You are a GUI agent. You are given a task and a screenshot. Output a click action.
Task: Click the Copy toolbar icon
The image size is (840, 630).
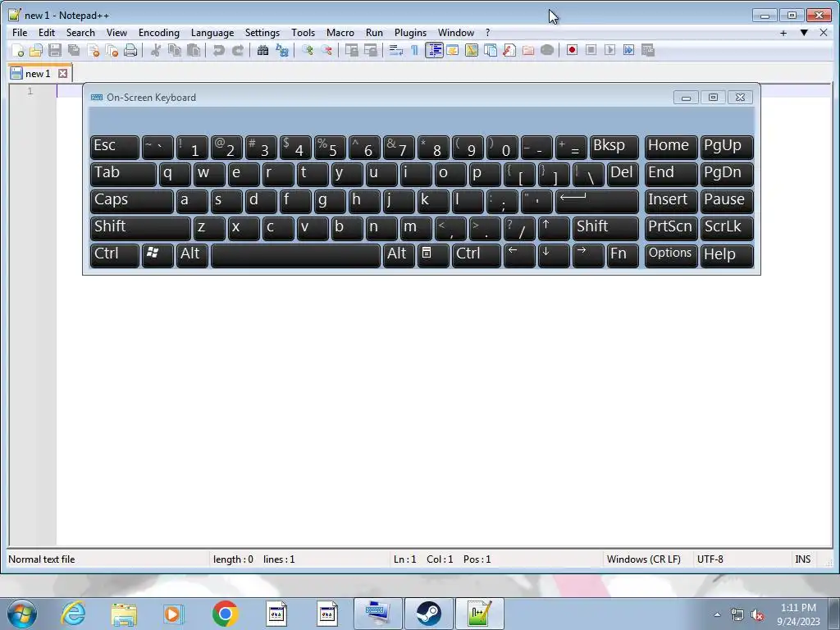[175, 50]
